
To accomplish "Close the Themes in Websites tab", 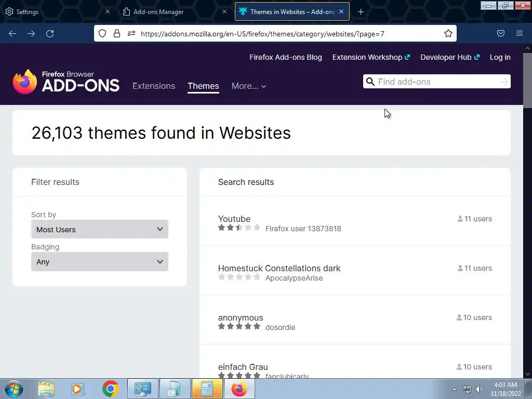I will (x=341, y=11).
